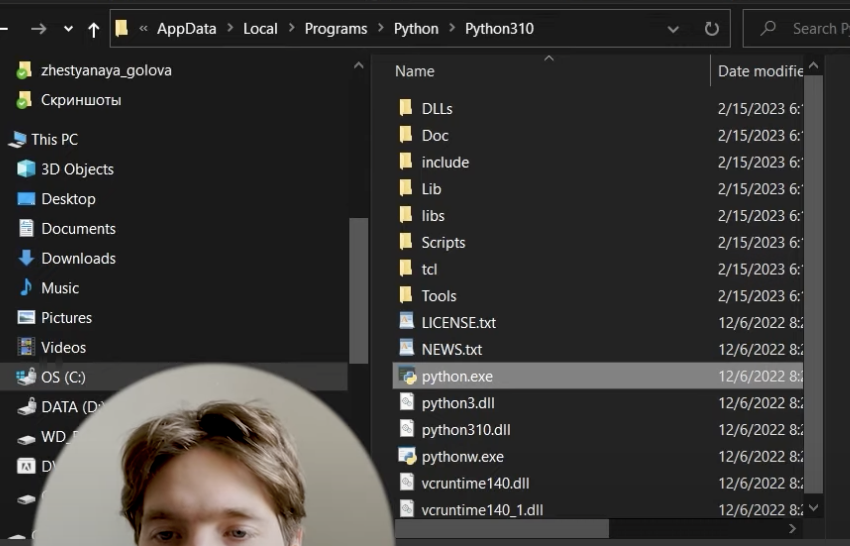Open Скриншоты folder in sidebar

click(81, 100)
